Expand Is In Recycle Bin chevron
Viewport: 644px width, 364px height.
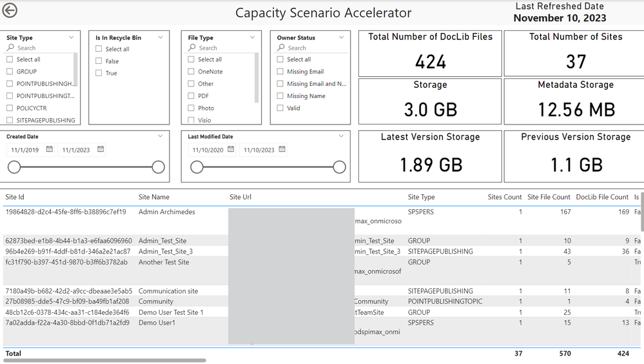(x=161, y=37)
